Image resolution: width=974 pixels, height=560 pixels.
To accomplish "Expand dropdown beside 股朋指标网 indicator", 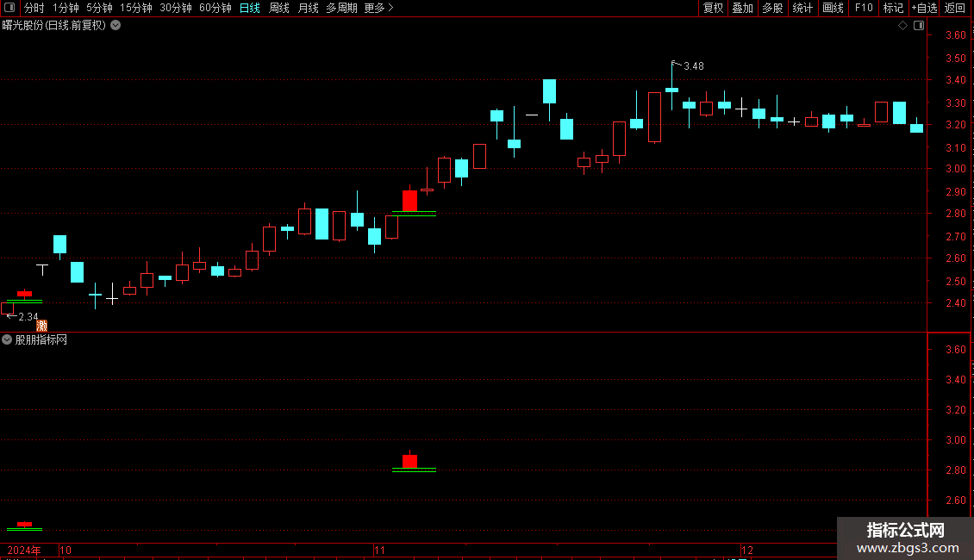I will [x=7, y=339].
